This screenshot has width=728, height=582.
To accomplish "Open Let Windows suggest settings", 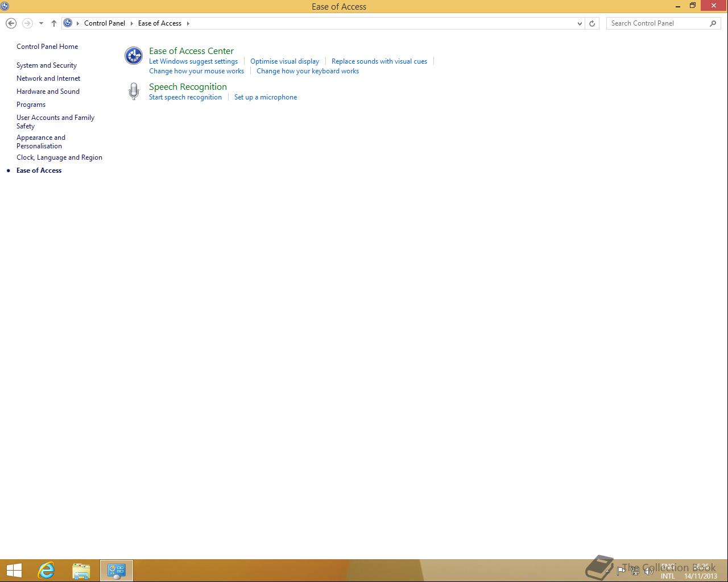I will tap(193, 61).
